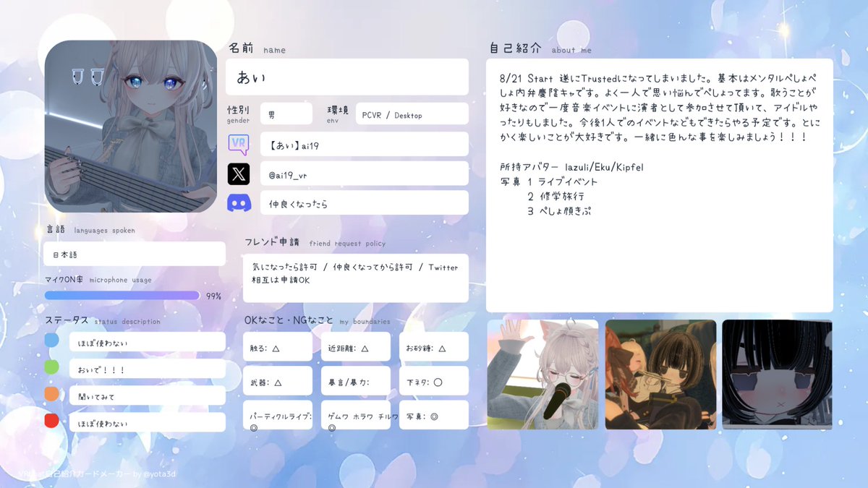Toggle the 下ネタ boundary field
Screen dimensions: 868x488
pyautogui.click(x=433, y=381)
